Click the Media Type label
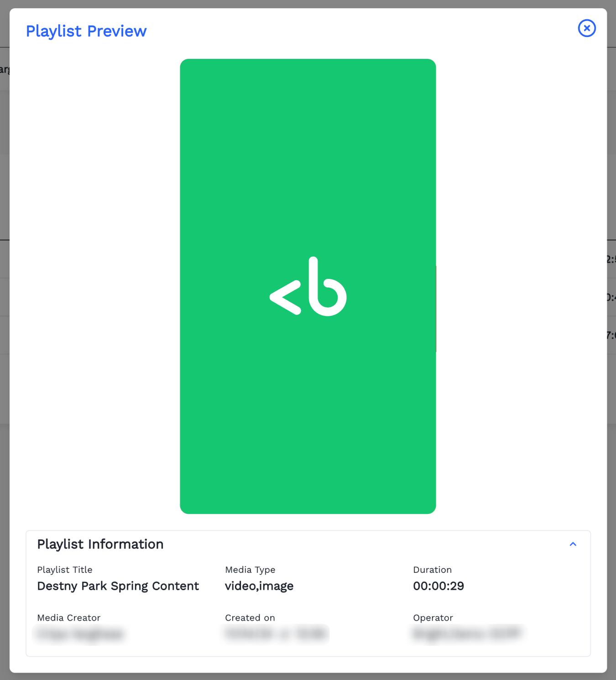The height and width of the screenshot is (680, 616). click(250, 570)
